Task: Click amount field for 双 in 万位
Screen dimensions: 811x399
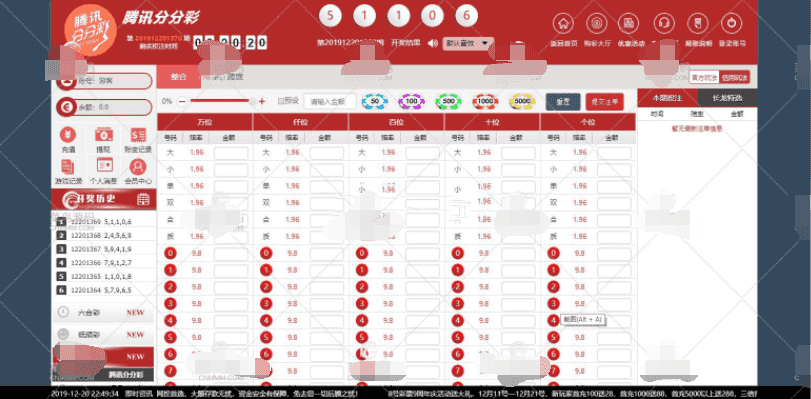Action: pyautogui.click(x=231, y=203)
